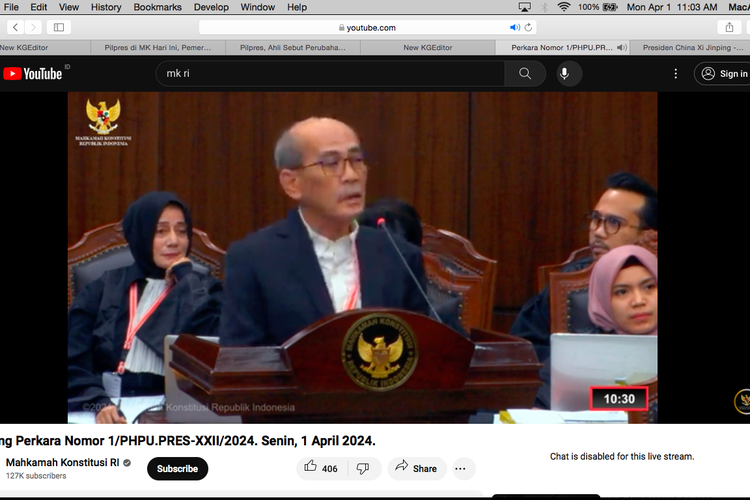Viewport: 750px width, 500px height.
Task: Click the YouTube search field
Action: (x=330, y=73)
